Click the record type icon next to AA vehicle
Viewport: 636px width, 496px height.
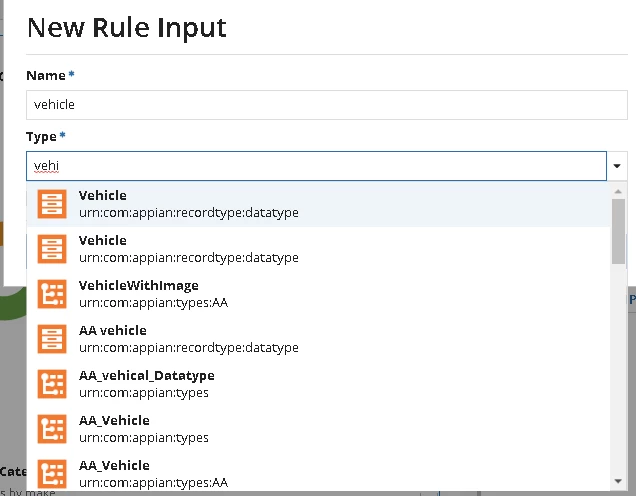click(x=52, y=339)
